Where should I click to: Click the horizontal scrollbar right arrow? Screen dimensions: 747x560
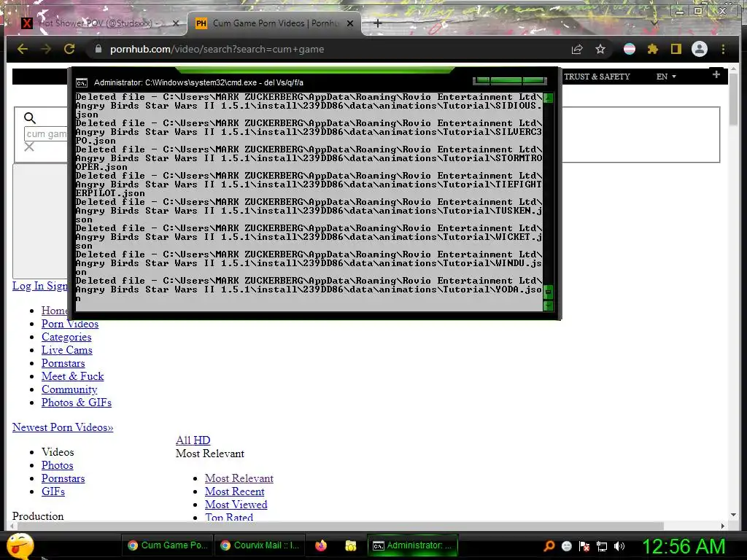click(723, 526)
